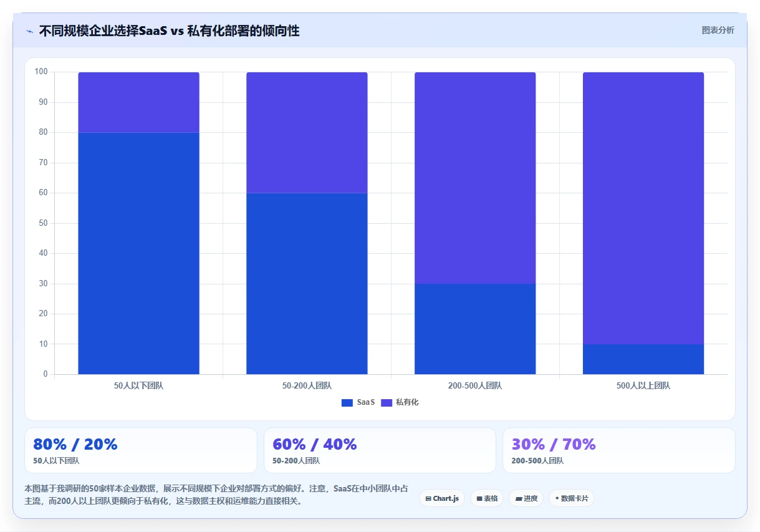The height and width of the screenshot is (532, 760).
Task: Select the 数据卡片 tag button
Action: (x=572, y=498)
